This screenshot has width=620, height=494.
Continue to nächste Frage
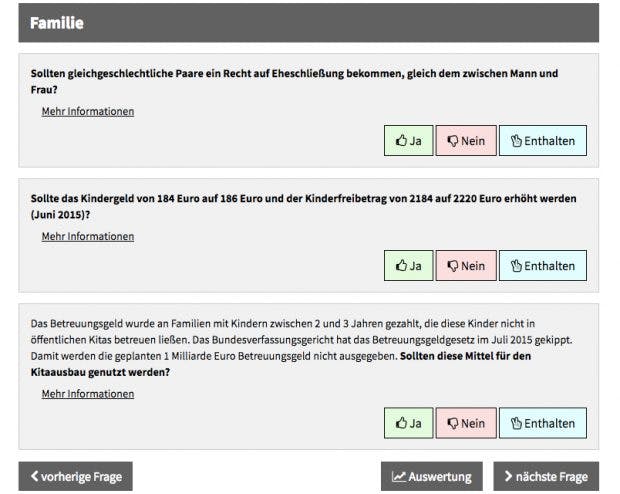click(546, 476)
